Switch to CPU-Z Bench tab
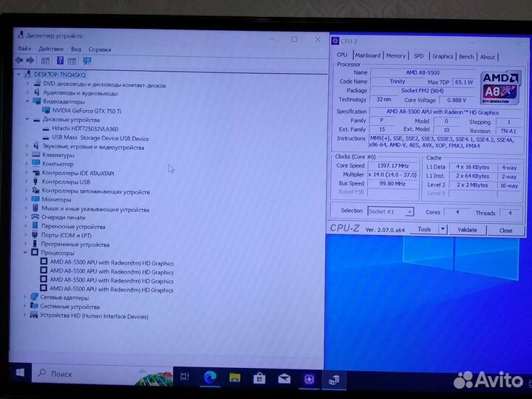Screen dimensions: 532x399 466,57
